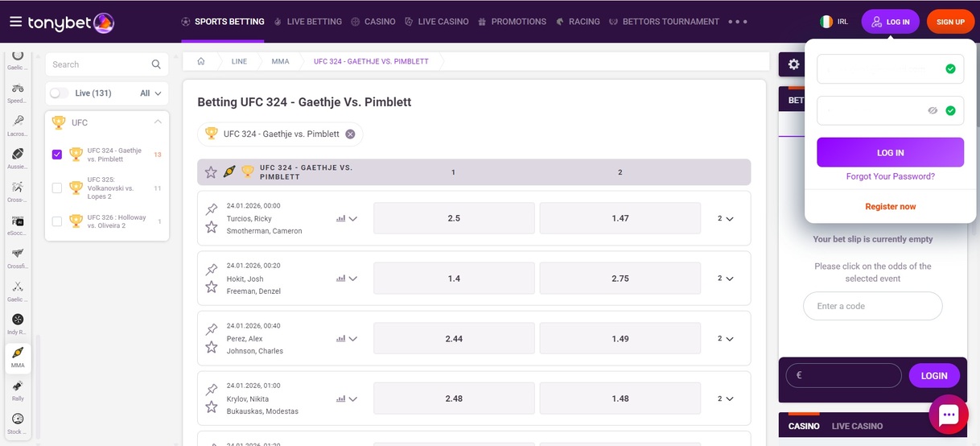Select Stock car racing in sidebar
The image size is (980, 446).
click(x=18, y=424)
